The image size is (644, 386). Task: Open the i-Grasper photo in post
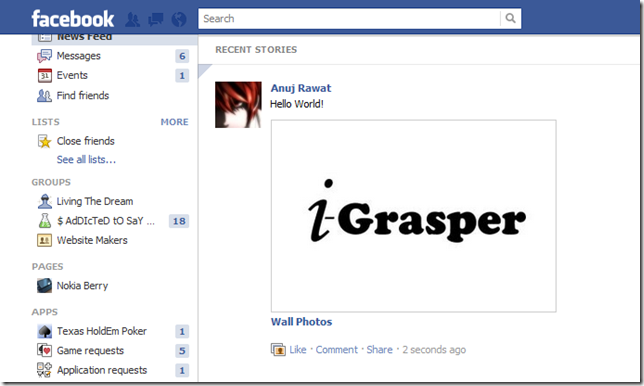tap(414, 216)
